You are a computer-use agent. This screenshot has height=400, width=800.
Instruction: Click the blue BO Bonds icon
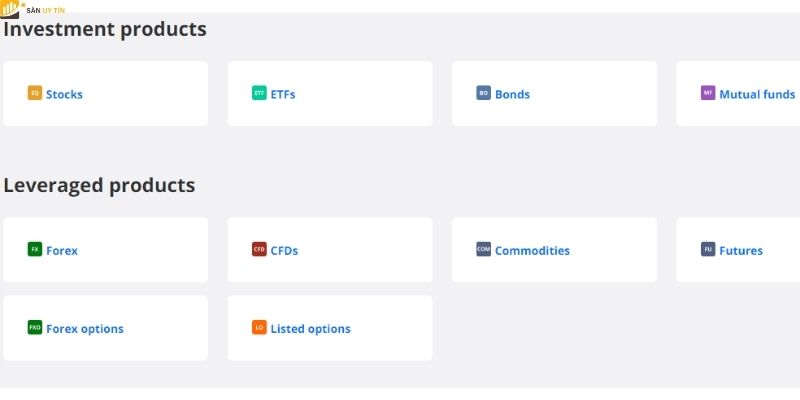(484, 93)
